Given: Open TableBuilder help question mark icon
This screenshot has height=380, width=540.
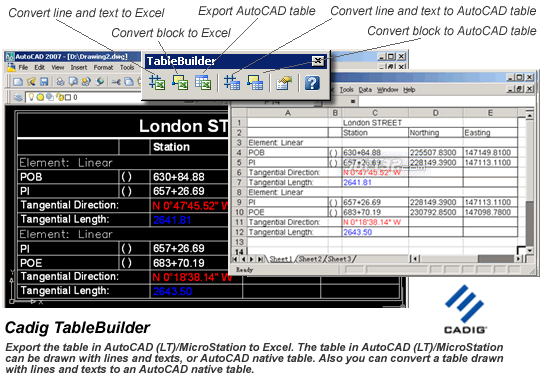Looking at the screenshot, I should tap(312, 83).
